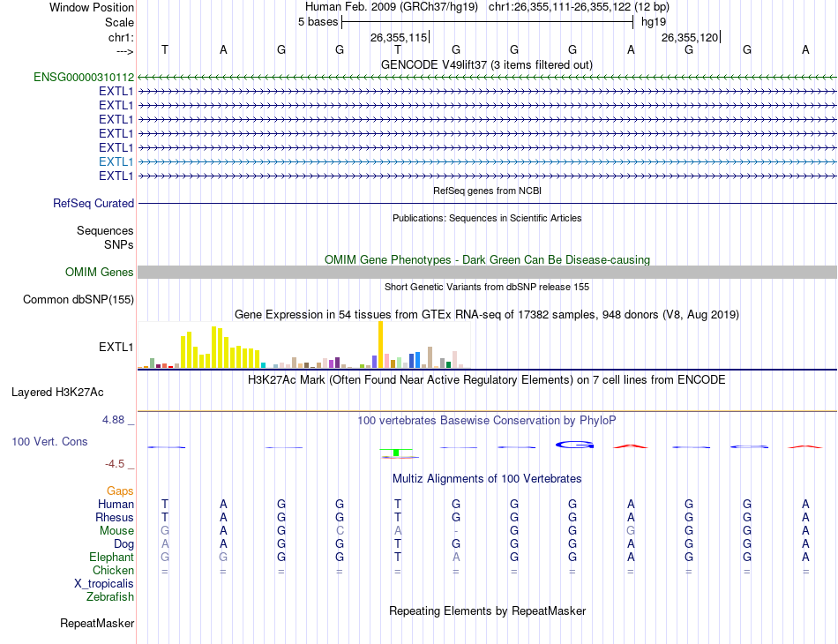The height and width of the screenshot is (644, 838).
Task: Click the 100 vertebrates Basewise Conservation by PhyloP title
Action: click(x=487, y=421)
